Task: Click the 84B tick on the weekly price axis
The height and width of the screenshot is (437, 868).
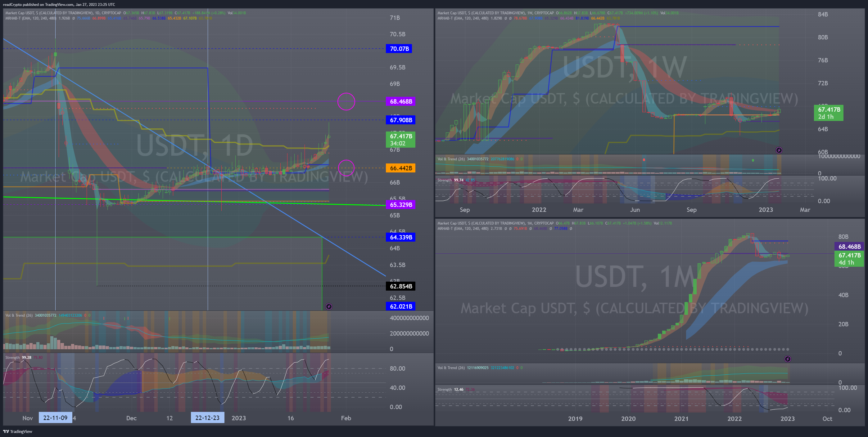Action: pyautogui.click(x=823, y=14)
